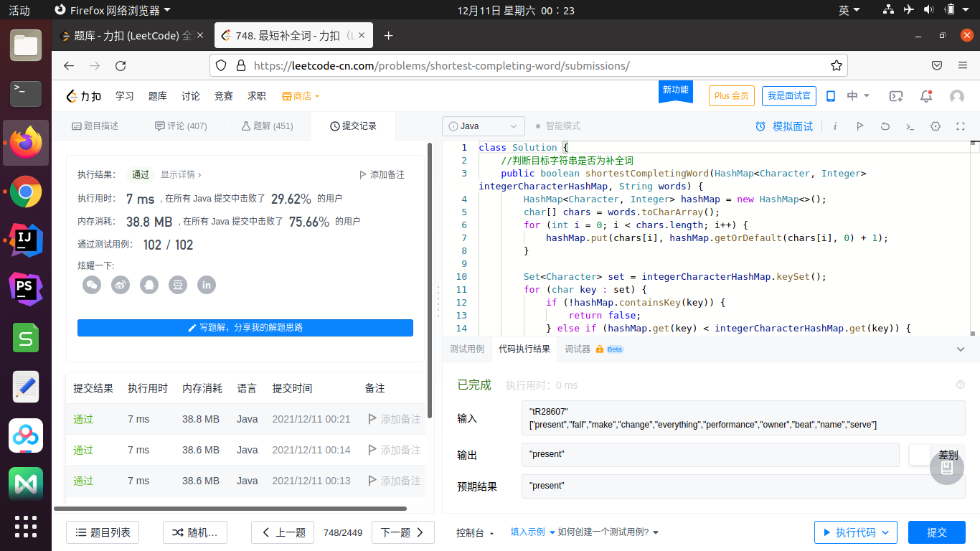Go back in the browser
The image size is (980, 551).
coord(69,65)
